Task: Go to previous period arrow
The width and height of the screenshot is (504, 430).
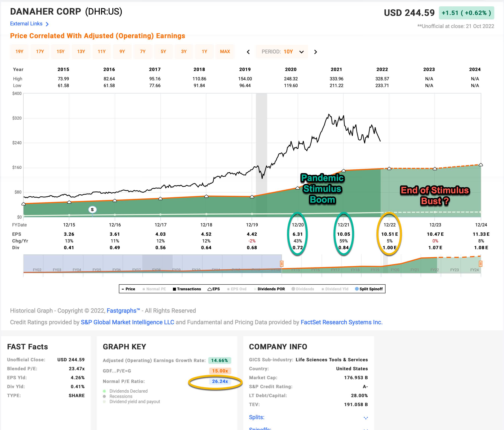Action: (248, 52)
